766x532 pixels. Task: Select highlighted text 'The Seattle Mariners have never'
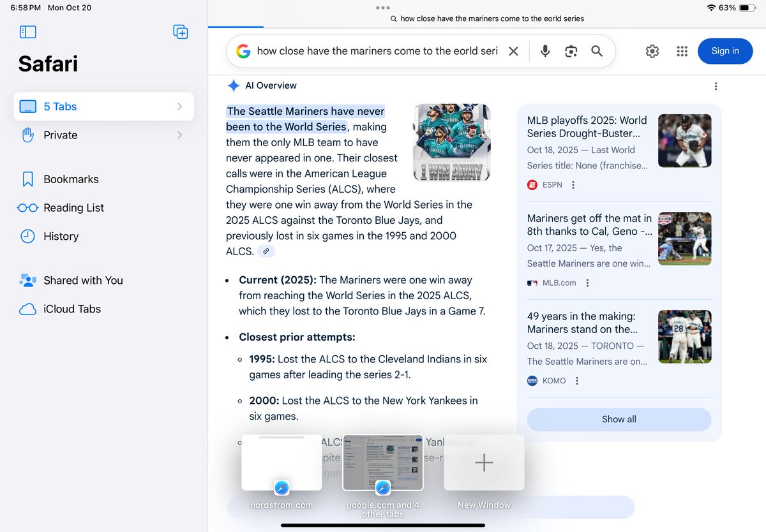click(306, 111)
